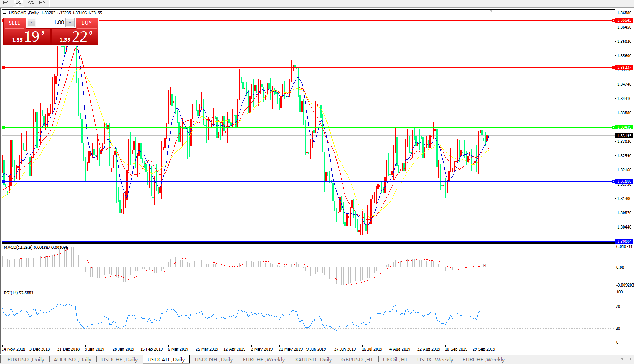The height and width of the screenshot is (364, 634).
Task: Select the UKOil-,H1 chart tab
Action: point(395,359)
